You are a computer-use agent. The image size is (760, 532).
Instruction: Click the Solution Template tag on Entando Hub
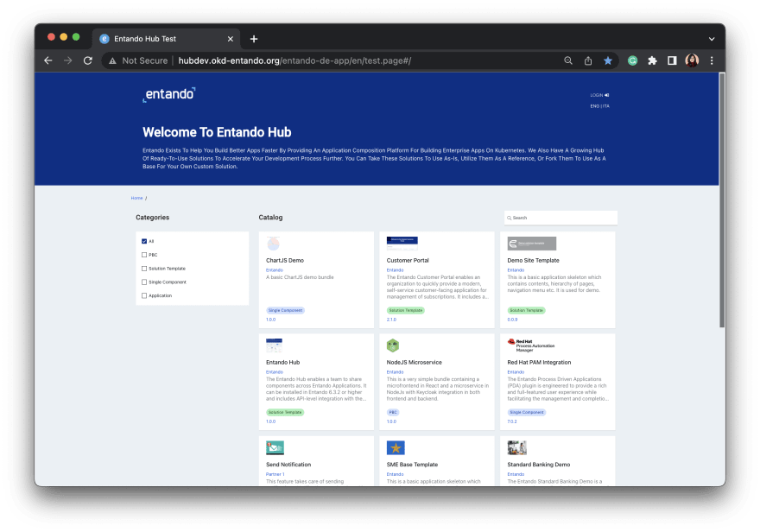[x=285, y=412]
